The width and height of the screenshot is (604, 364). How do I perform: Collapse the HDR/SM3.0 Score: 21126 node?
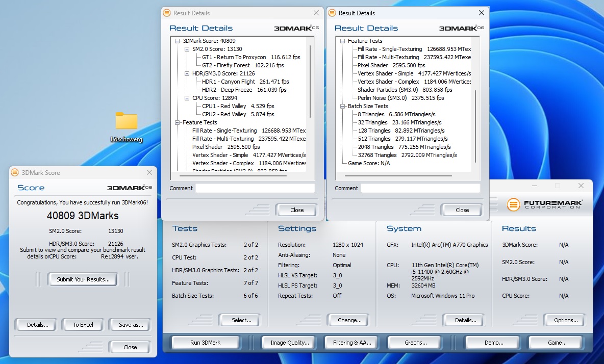187,73
